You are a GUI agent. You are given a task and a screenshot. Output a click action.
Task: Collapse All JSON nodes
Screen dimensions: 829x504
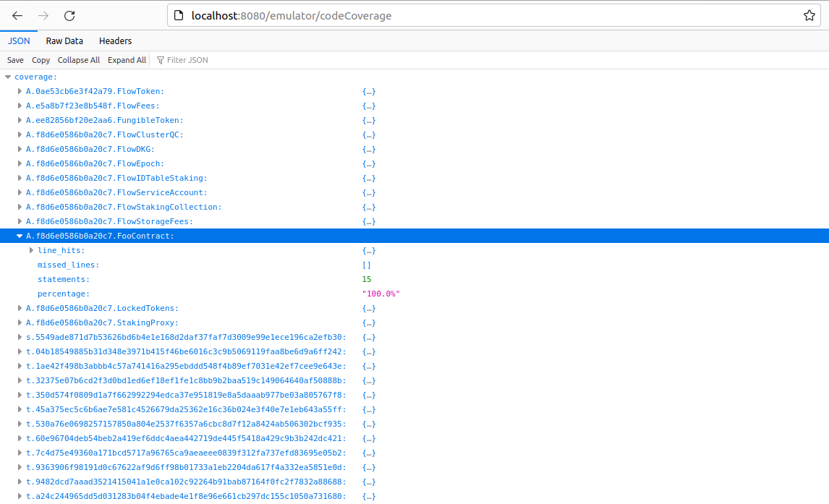pyautogui.click(x=79, y=60)
